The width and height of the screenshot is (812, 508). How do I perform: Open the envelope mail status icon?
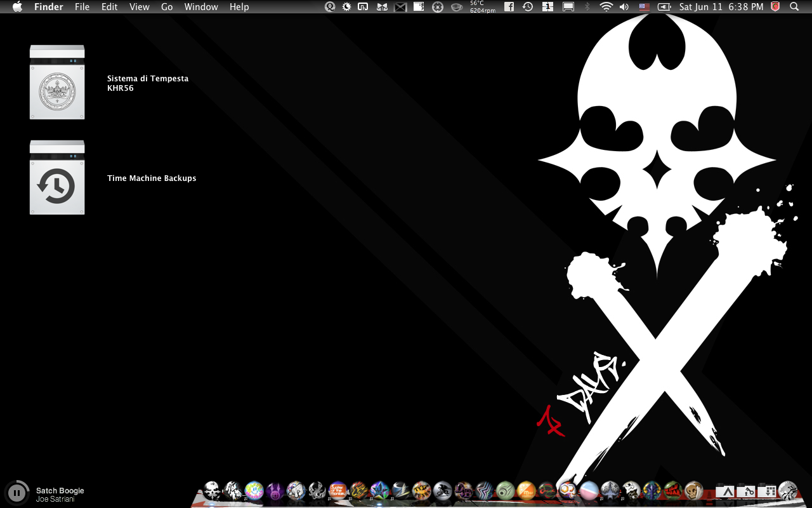click(400, 7)
